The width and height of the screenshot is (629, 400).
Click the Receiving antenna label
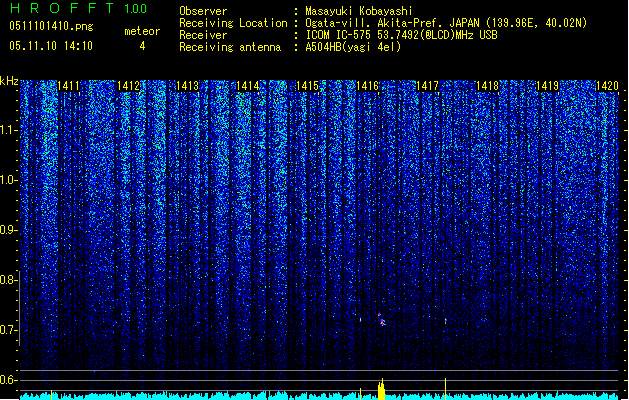click(230, 47)
